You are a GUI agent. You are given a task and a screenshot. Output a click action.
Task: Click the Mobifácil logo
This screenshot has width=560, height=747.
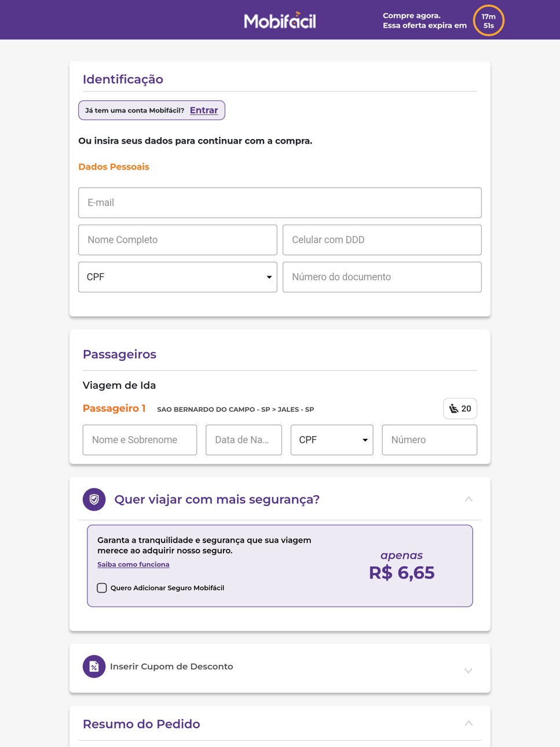click(x=280, y=21)
